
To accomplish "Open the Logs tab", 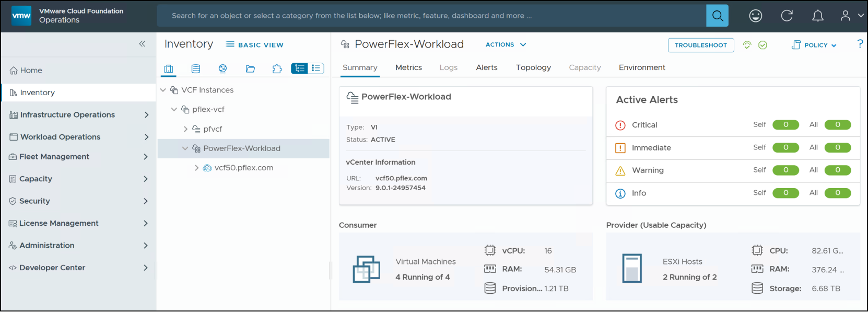I will [449, 67].
